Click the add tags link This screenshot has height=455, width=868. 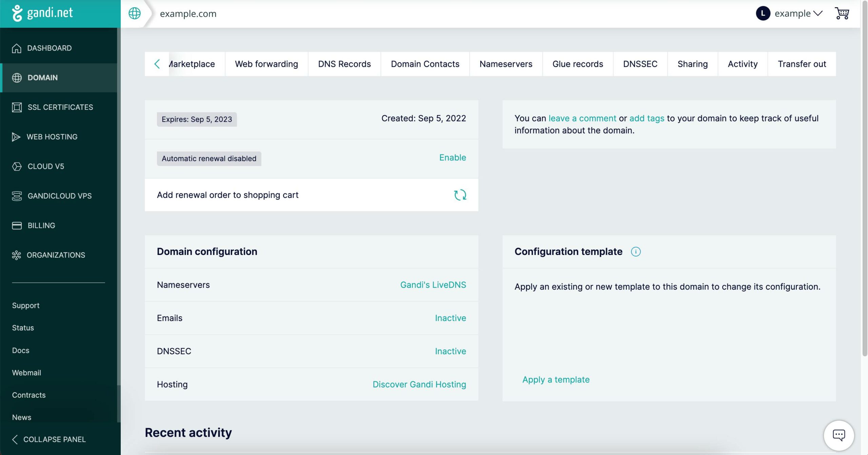647,118
